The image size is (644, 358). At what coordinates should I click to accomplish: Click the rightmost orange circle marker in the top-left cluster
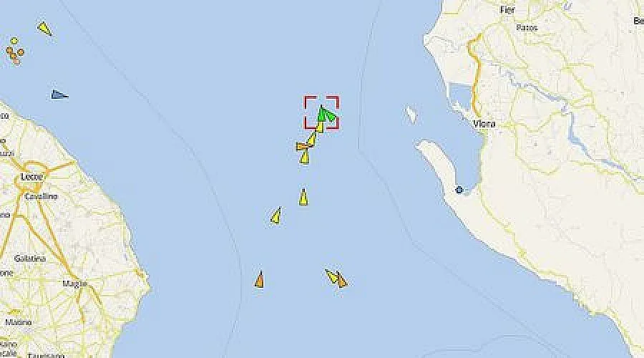20,52
